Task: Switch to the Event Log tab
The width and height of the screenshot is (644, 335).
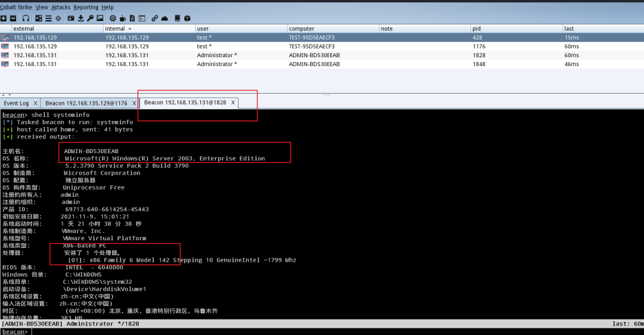Action: point(17,103)
